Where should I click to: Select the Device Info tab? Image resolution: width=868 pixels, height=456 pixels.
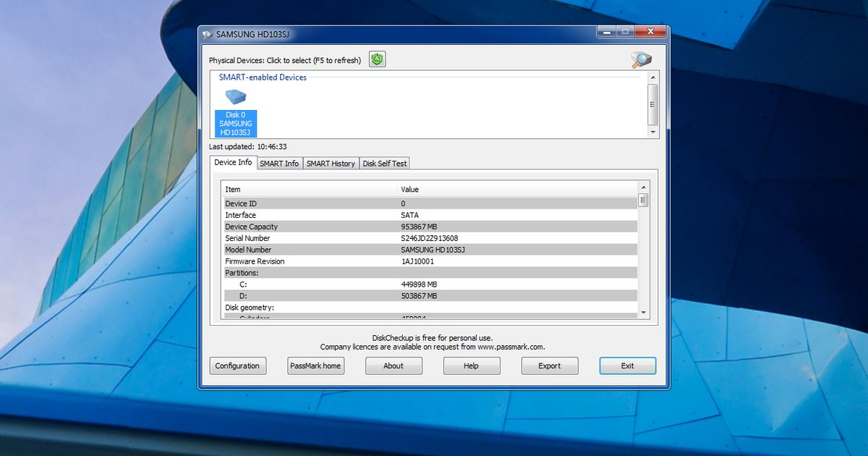[x=232, y=162]
